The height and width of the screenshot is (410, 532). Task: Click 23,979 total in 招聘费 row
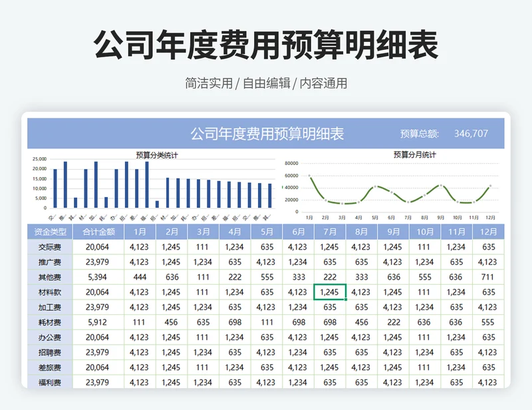[97, 352]
